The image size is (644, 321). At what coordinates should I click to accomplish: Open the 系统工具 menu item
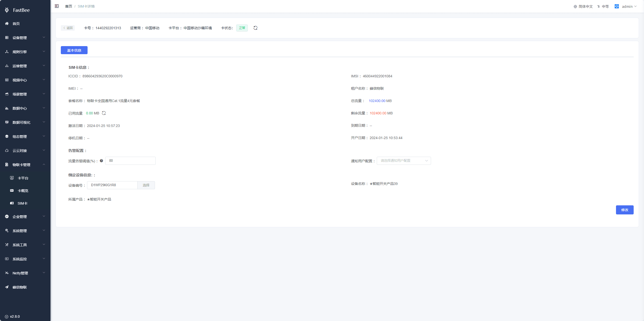(x=25, y=245)
